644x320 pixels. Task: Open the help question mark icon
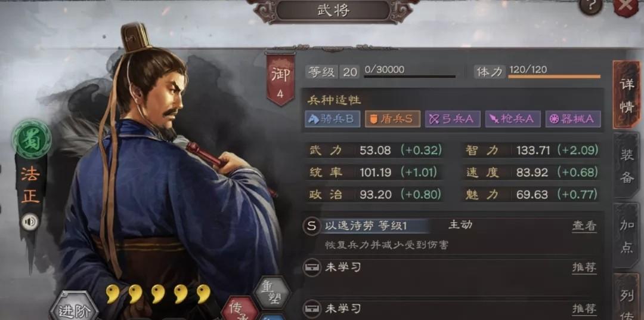click(591, 6)
